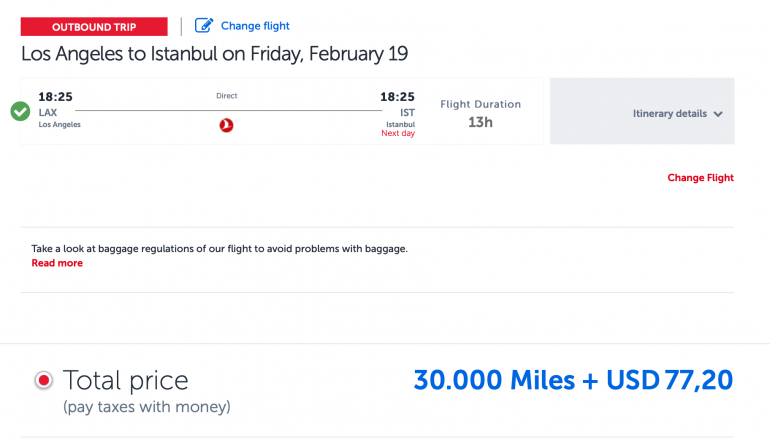
Task: Click the pay taxes with money note
Action: tap(146, 407)
